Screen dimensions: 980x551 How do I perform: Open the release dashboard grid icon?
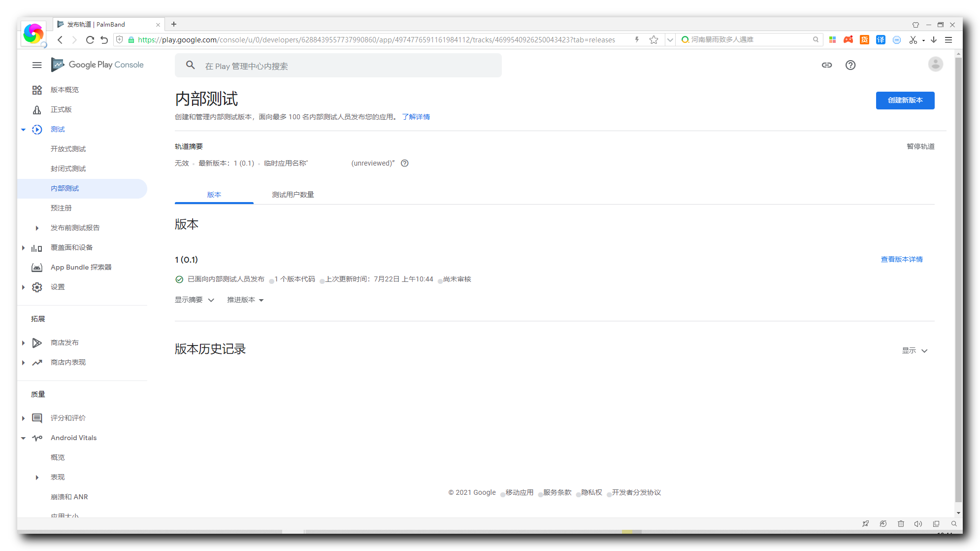(x=37, y=90)
